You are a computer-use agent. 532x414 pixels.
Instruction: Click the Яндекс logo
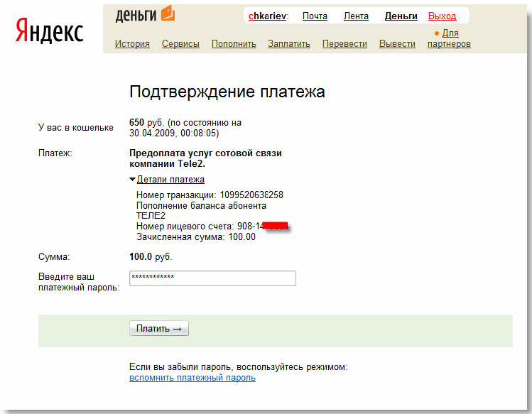(x=49, y=31)
